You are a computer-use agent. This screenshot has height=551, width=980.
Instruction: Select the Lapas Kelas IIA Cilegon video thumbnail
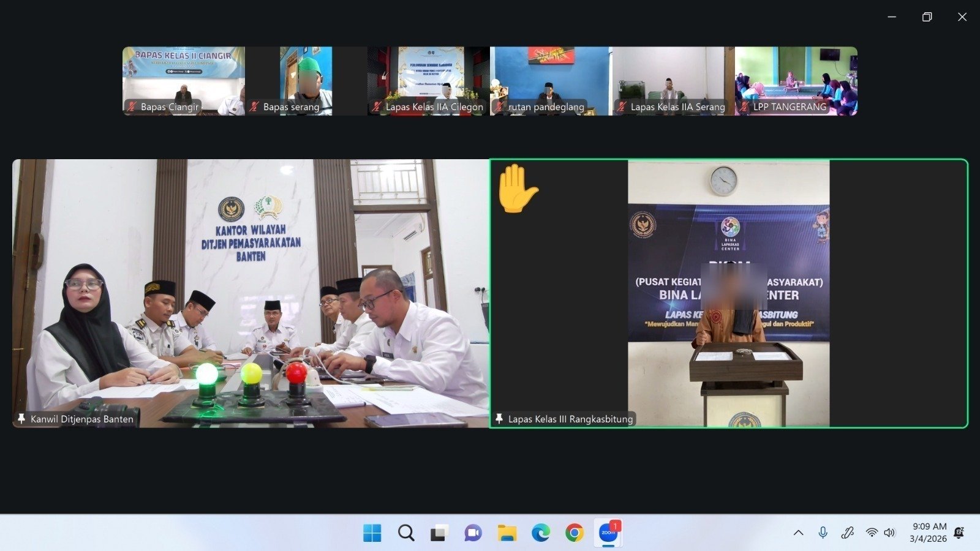coord(428,80)
